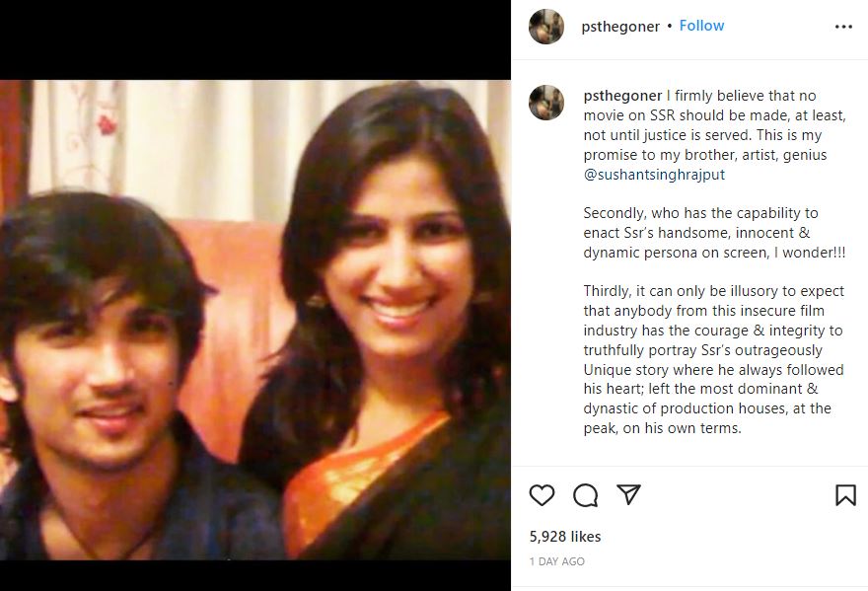
Task: Click the black bar above the photo
Action: (x=255, y=39)
